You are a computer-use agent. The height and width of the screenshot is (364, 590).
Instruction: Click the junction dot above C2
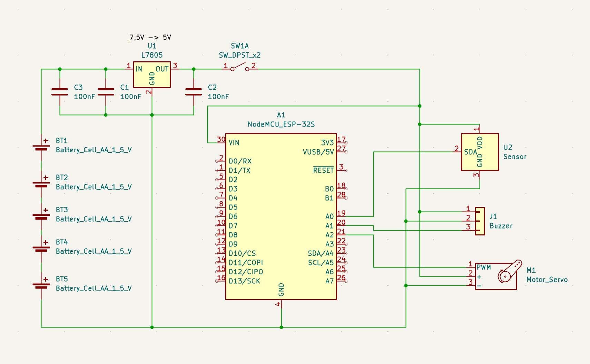[x=194, y=69]
